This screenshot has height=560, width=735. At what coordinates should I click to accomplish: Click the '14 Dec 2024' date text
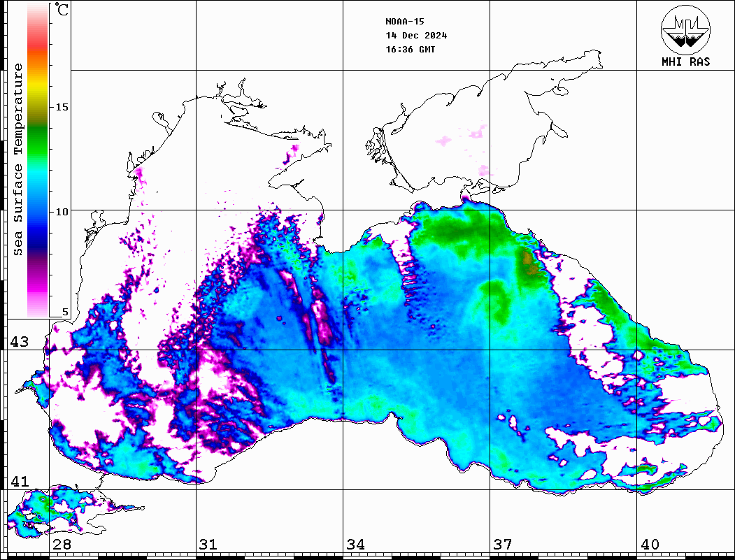416,36
